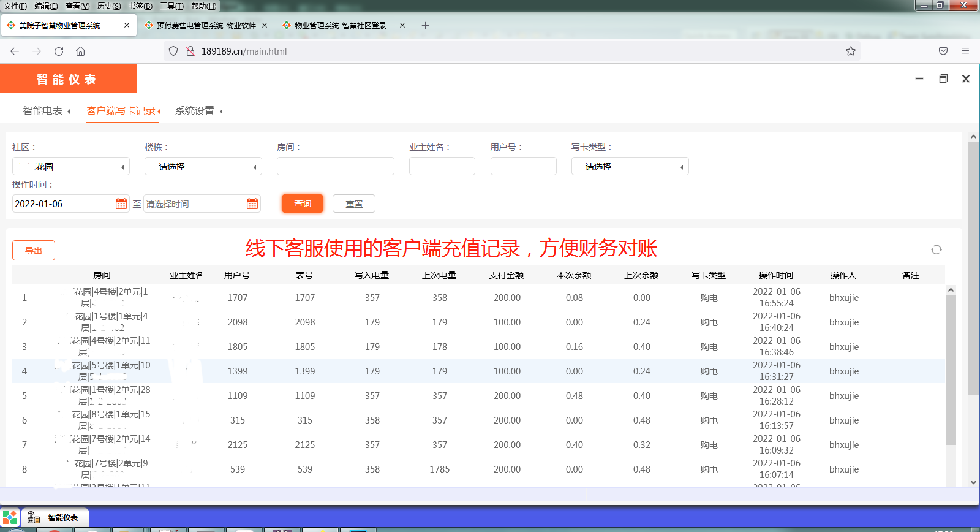The width and height of the screenshot is (980, 532).
Task: Click the page vertical scrollbar thumb
Action: (973, 268)
